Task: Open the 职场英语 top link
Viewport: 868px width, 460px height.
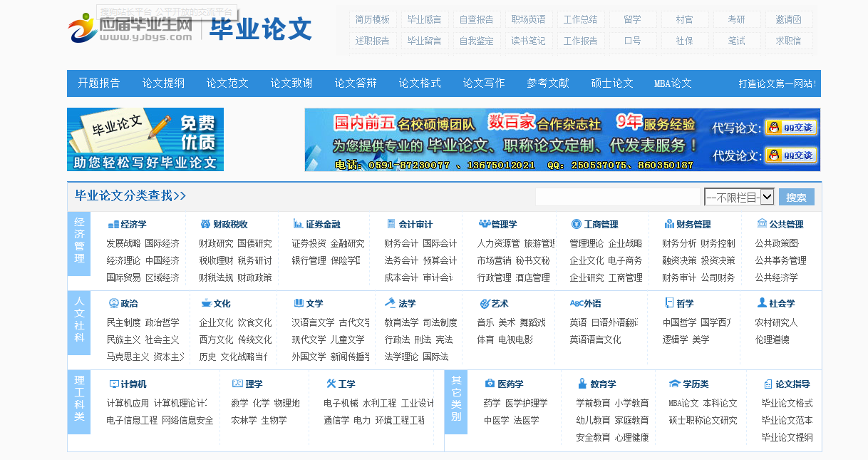Action: pyautogui.click(x=529, y=19)
